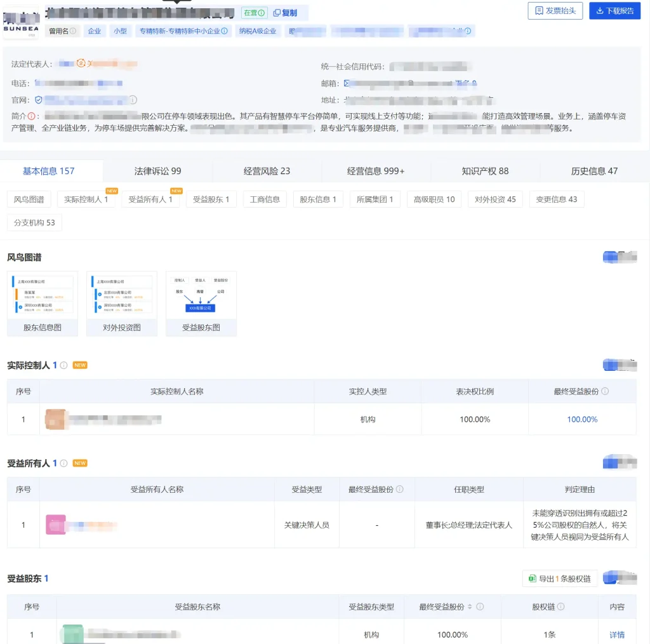Open the 详情 link in 受益股东 row
Image resolution: width=650 pixels, height=644 pixels.
pos(616,634)
